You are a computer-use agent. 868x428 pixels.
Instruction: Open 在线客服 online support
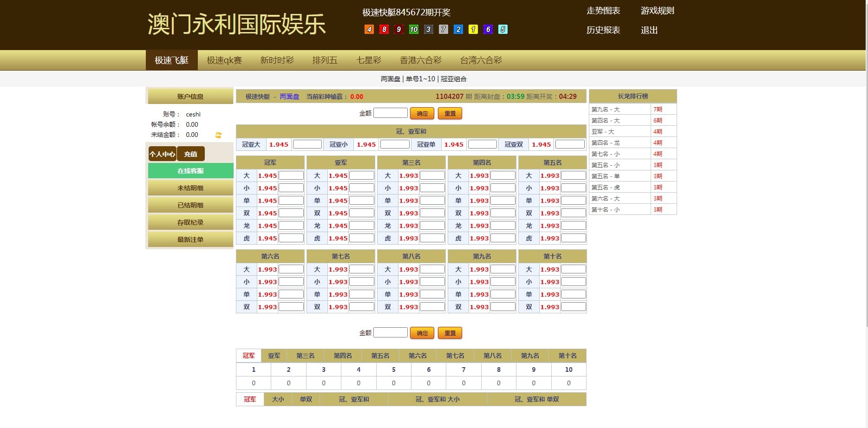point(190,171)
